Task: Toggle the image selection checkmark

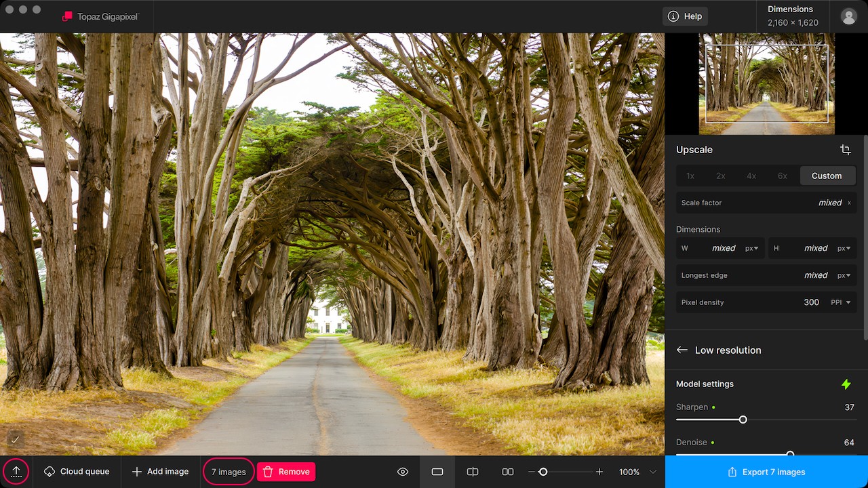Action: click(15, 440)
